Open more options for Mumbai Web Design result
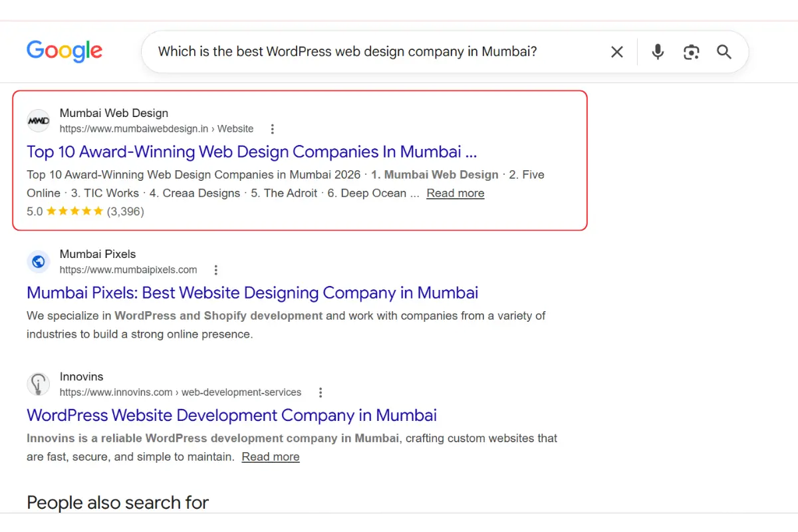798x532 pixels. pyautogui.click(x=272, y=129)
